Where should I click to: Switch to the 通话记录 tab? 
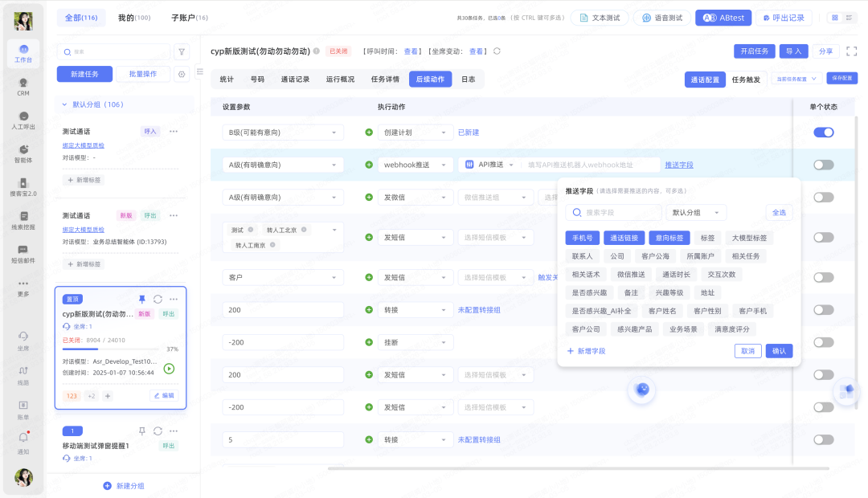coord(295,80)
